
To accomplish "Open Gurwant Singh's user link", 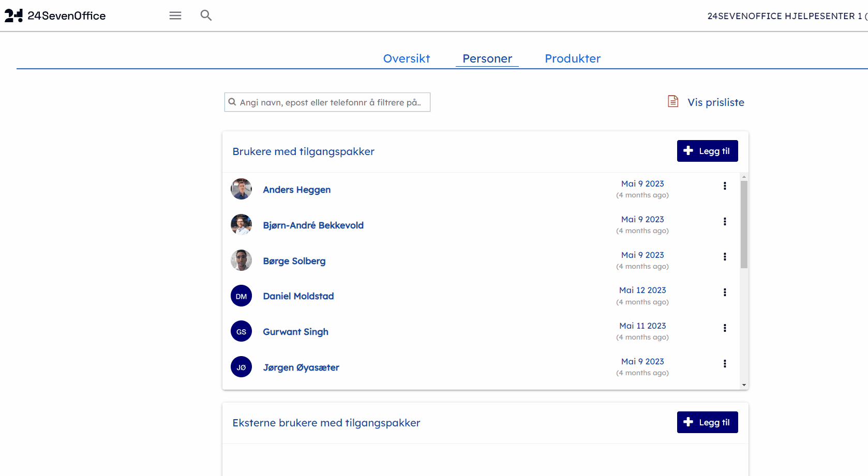I will coord(295,332).
